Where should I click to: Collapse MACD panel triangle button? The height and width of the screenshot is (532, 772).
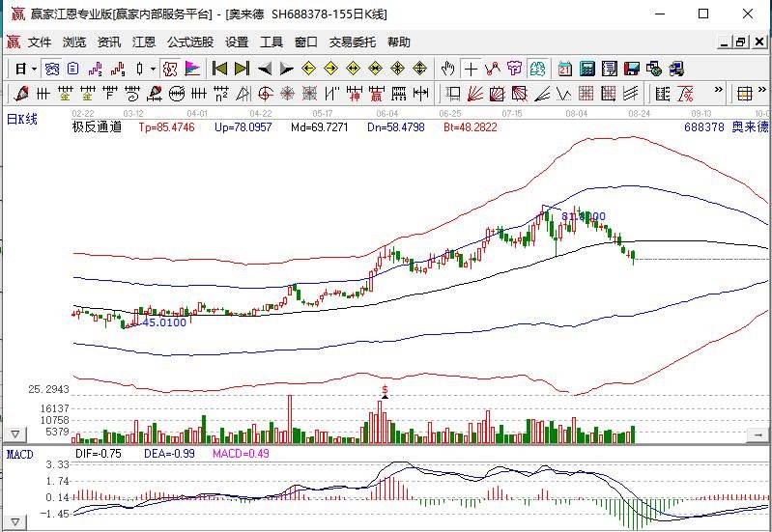pyautogui.click(x=15, y=521)
